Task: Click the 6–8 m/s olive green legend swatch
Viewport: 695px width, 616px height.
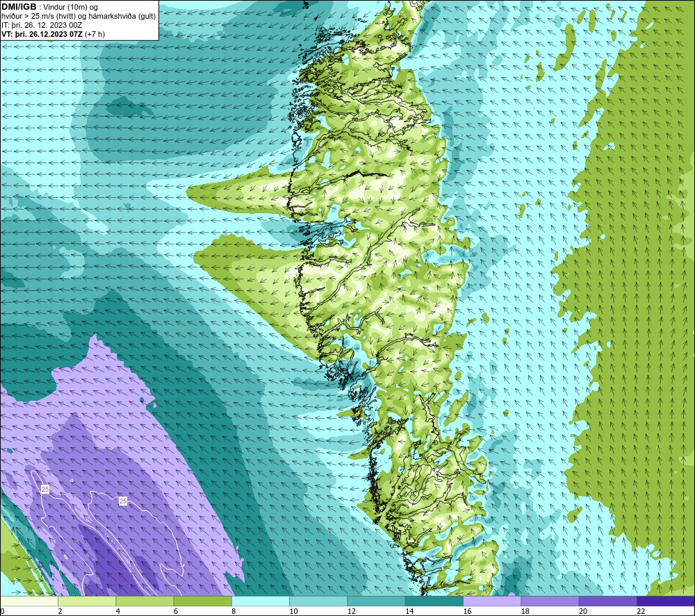Action: (x=202, y=601)
